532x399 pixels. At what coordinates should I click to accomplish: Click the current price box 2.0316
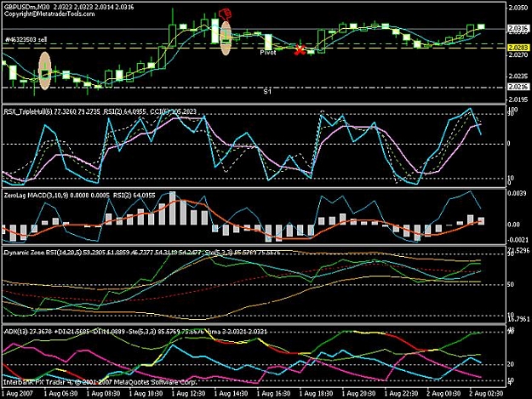[518, 28]
